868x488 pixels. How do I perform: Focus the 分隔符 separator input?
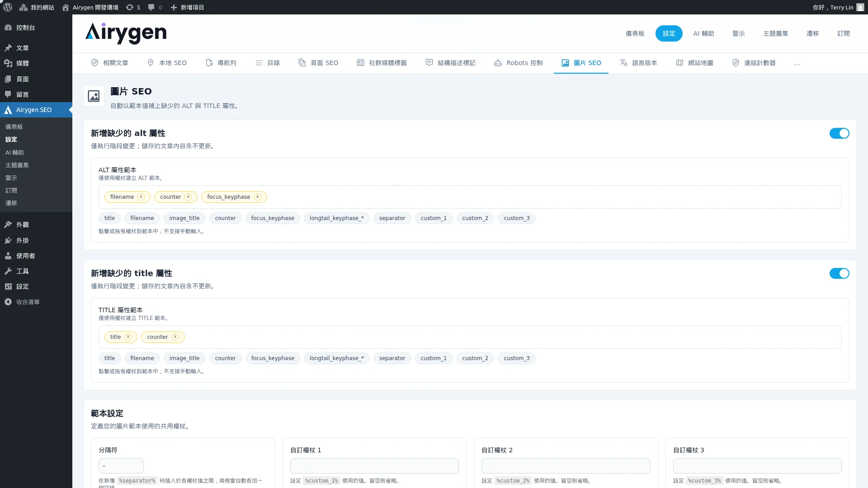[x=121, y=466]
